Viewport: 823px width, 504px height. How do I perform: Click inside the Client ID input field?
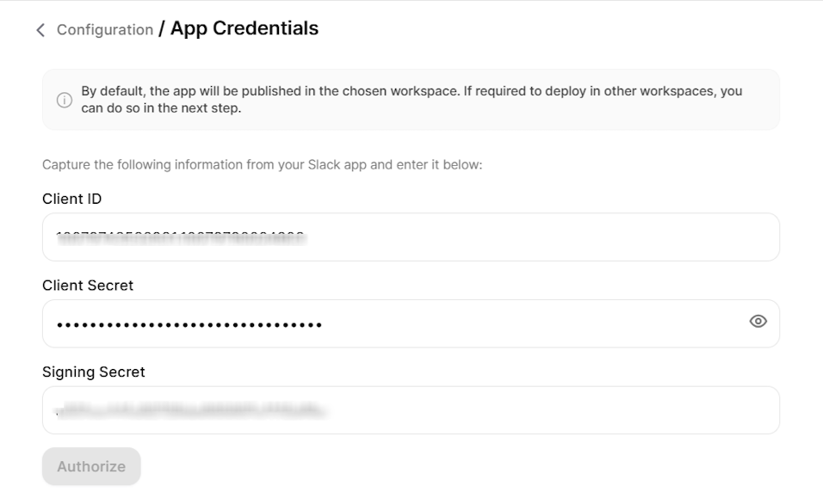[x=344, y=237]
